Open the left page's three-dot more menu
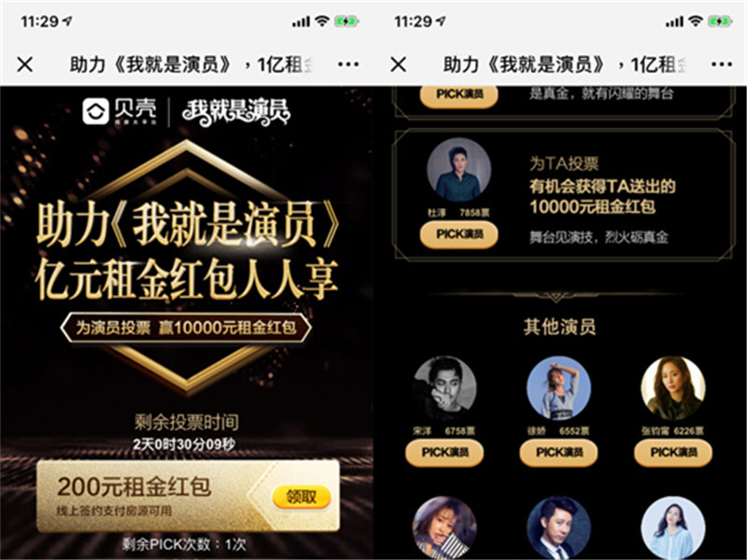 (348, 64)
